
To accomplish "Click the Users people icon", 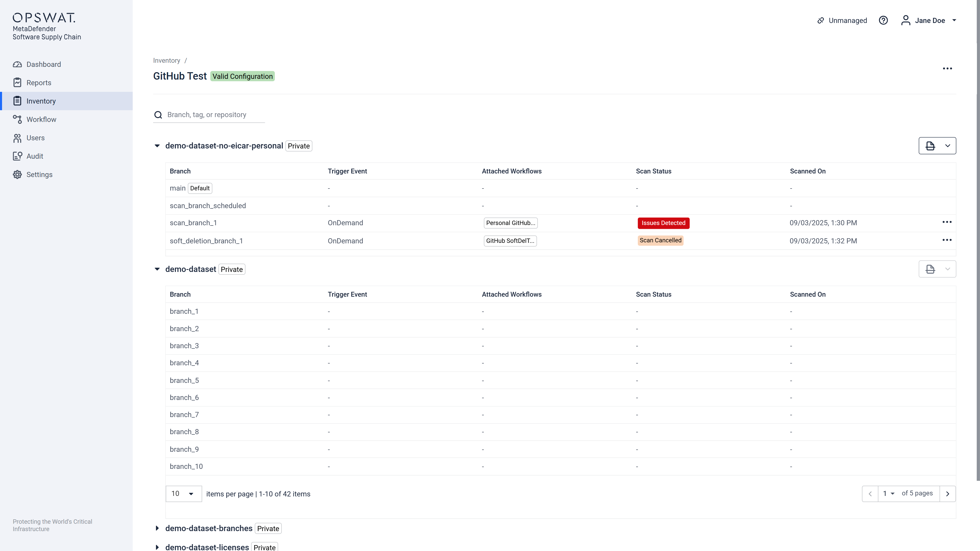I will click(x=17, y=138).
